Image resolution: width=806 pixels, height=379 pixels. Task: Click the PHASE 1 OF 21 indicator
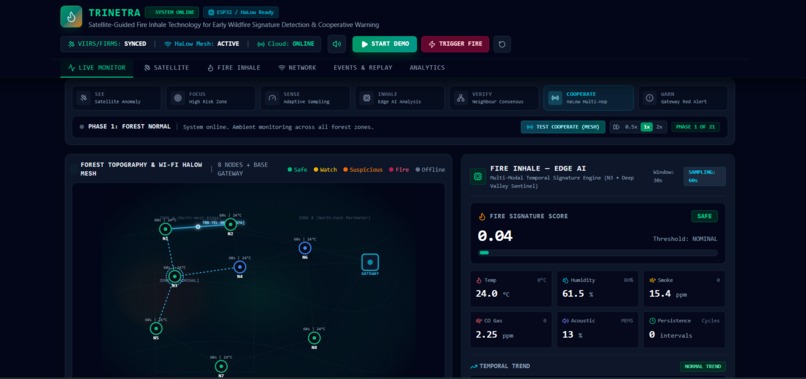[695, 127]
